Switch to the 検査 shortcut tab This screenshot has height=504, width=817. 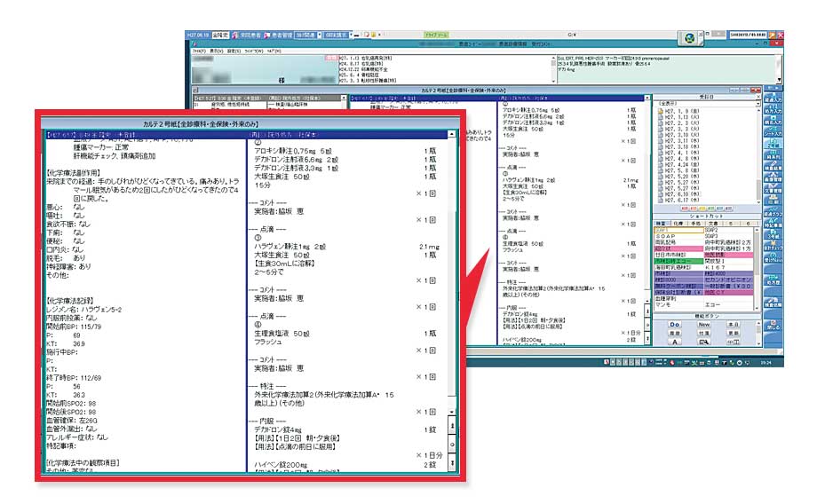coord(660,221)
